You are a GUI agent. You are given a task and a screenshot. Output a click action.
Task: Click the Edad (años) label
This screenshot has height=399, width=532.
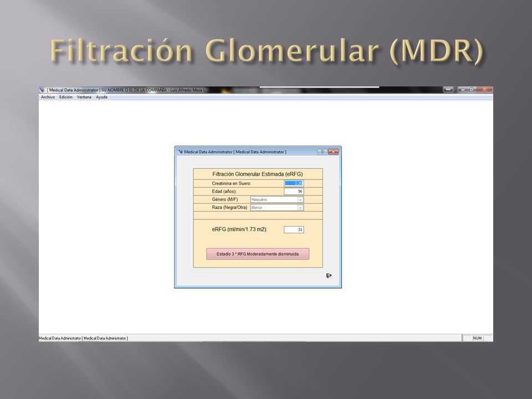tap(224, 191)
